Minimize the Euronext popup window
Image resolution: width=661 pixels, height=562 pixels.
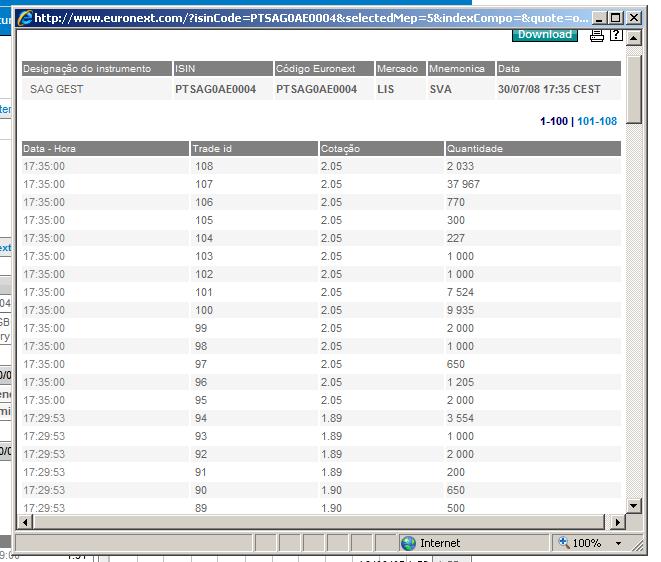pyautogui.click(x=599, y=18)
